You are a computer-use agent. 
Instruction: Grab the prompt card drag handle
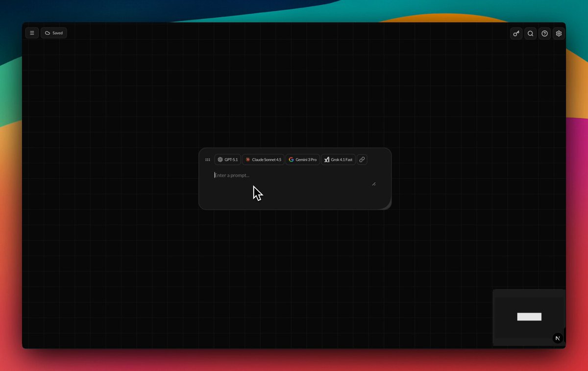point(208,160)
